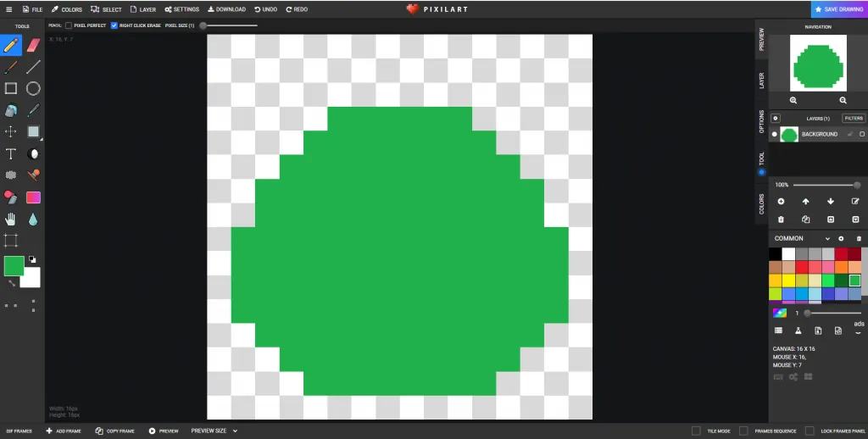Select the Stamp tool
The image size is (868, 439).
point(34,175)
